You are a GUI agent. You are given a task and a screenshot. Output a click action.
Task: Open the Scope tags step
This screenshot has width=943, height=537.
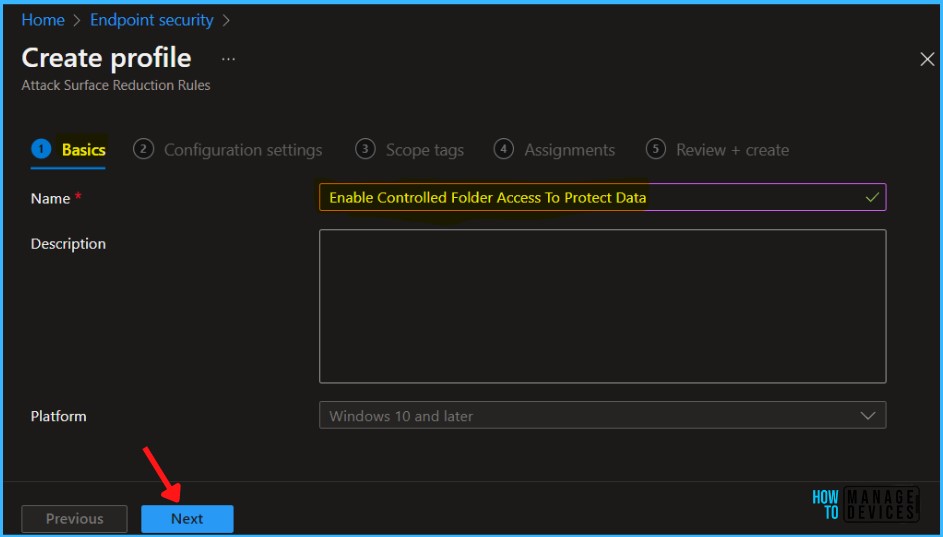pos(410,150)
